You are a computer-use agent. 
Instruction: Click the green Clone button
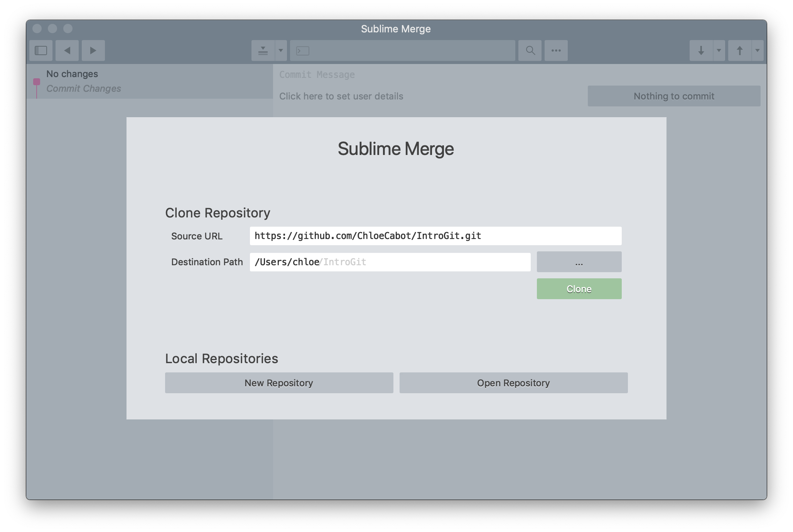coord(579,289)
